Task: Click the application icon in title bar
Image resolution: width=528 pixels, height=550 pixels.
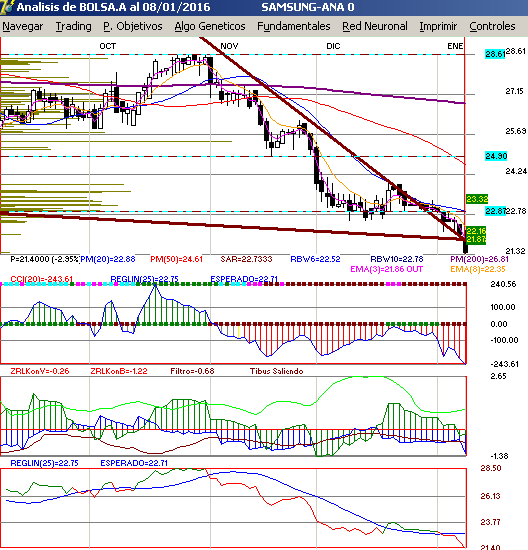Action: [x=7, y=7]
